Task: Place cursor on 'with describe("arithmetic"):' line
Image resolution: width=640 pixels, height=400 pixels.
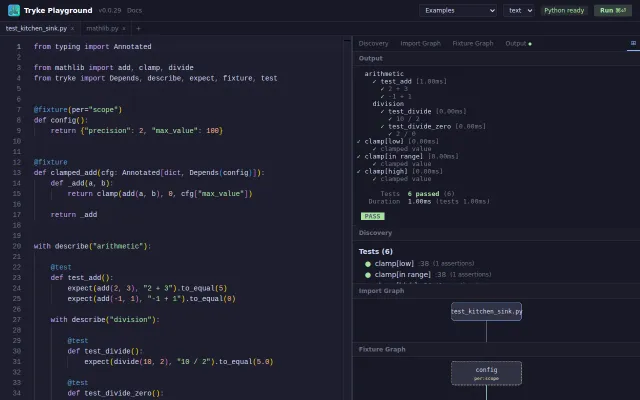Action: [93, 246]
